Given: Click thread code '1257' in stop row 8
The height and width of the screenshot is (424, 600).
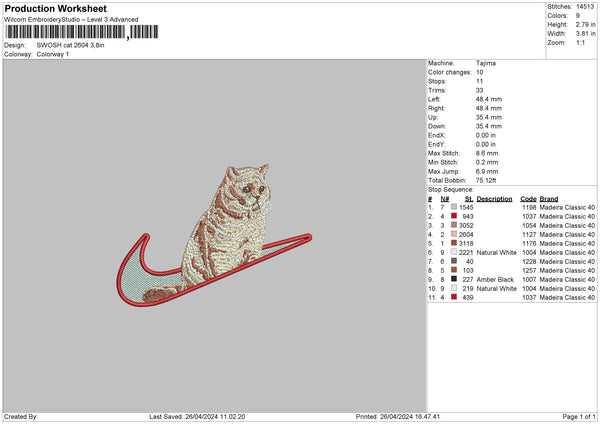Looking at the screenshot, I should pyautogui.click(x=529, y=271).
